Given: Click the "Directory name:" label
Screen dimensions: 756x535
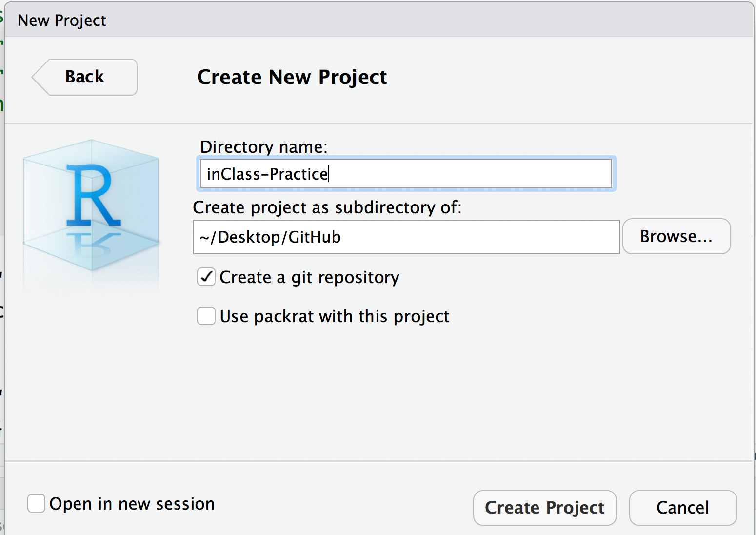Looking at the screenshot, I should (x=264, y=147).
